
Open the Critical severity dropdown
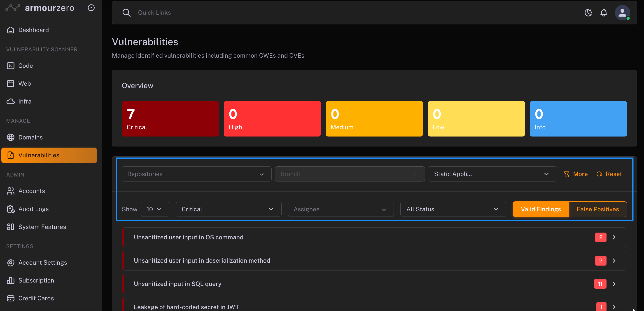point(228,209)
